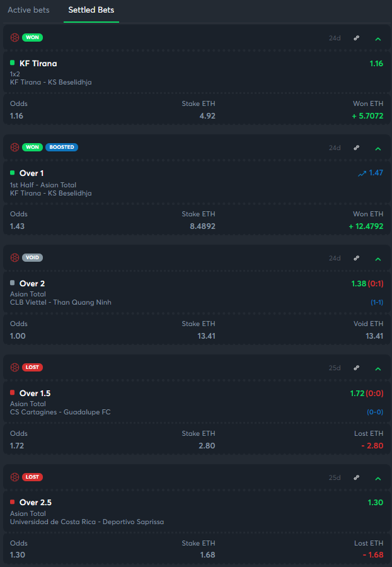Select the Settled Bets tab

(91, 10)
